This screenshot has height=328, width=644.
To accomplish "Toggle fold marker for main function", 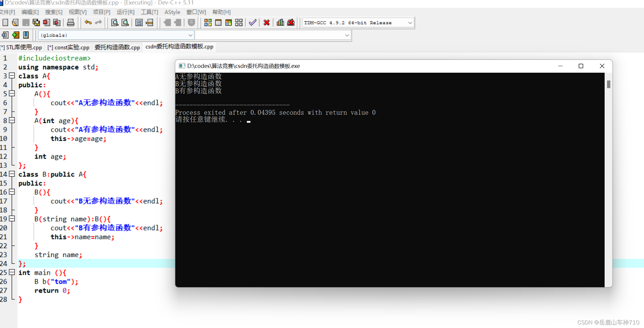I will tap(12, 272).
